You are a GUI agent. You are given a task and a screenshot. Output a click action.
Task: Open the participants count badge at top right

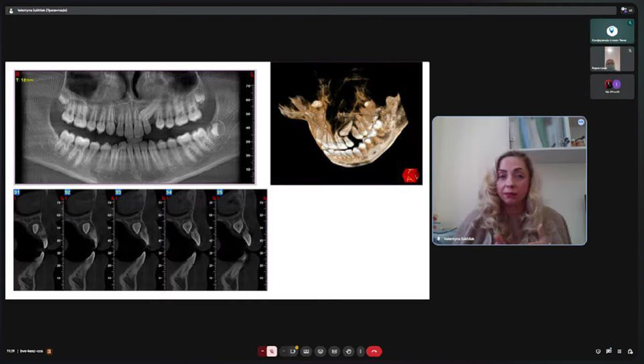627,10
